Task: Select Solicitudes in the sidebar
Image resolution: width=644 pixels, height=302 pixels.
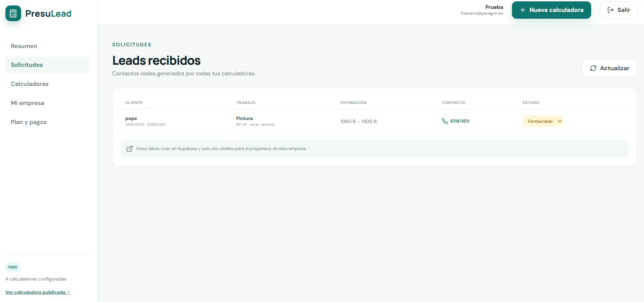Action: coord(47,65)
